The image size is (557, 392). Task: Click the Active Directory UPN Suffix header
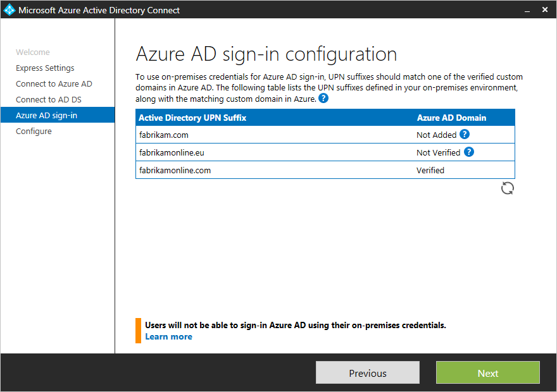(192, 118)
